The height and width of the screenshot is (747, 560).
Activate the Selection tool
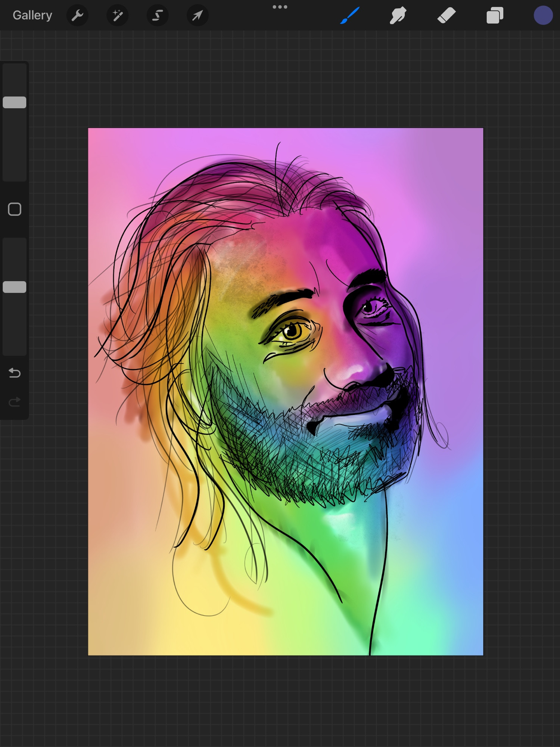click(158, 15)
